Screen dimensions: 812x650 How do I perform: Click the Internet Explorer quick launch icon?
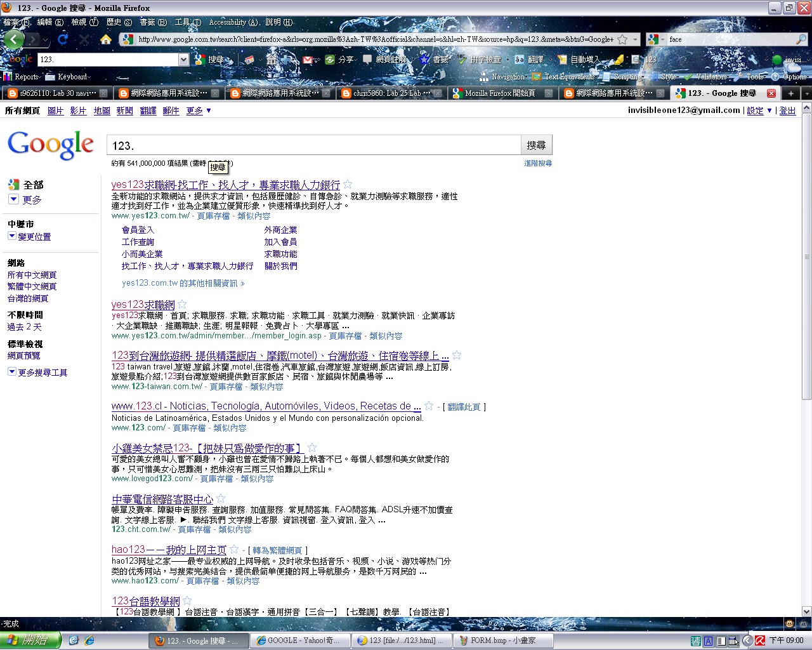click(89, 640)
